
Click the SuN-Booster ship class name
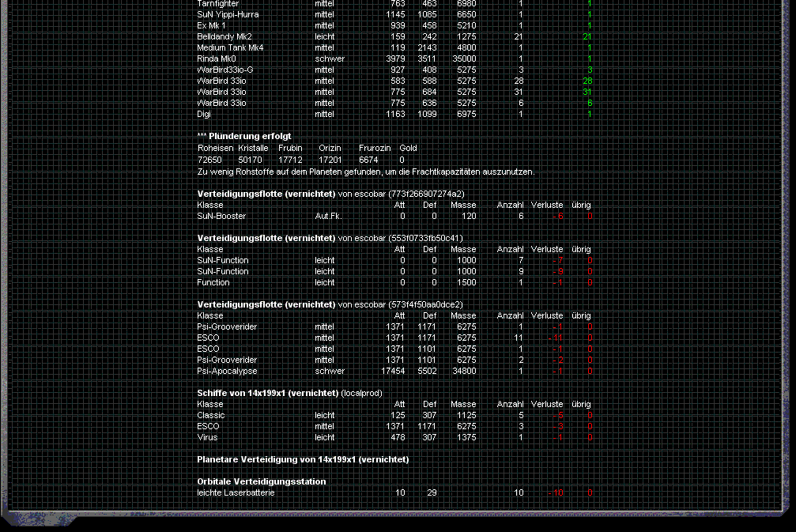coord(221,216)
